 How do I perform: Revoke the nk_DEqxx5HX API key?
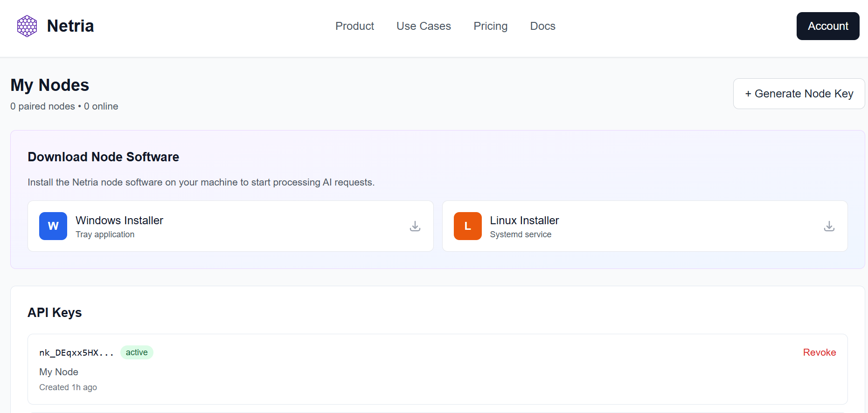point(819,352)
